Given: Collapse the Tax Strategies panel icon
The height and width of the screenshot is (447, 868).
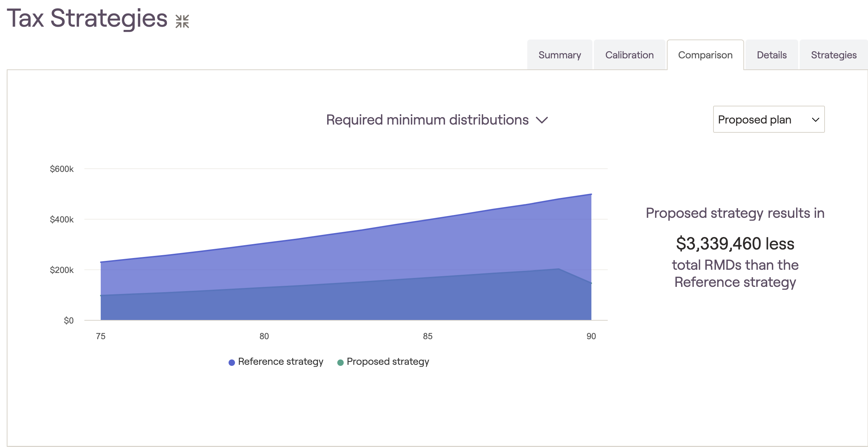Looking at the screenshot, I should 182,21.
